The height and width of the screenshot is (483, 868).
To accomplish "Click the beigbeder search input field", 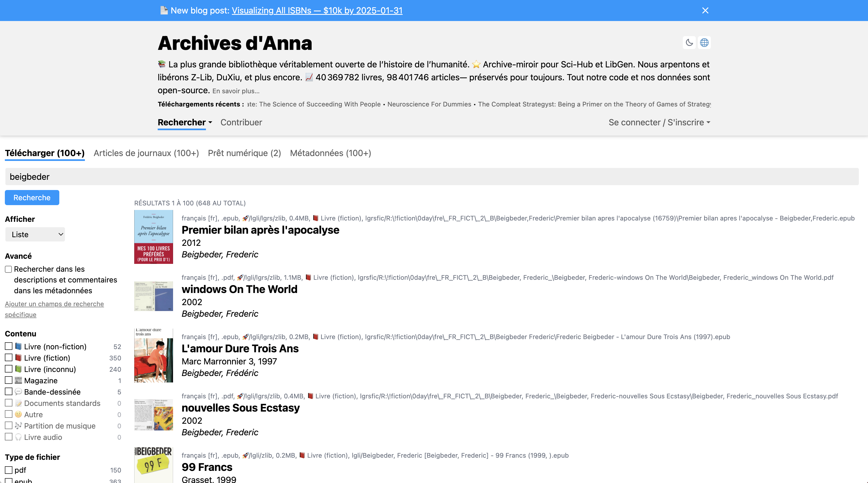I will click(432, 177).
